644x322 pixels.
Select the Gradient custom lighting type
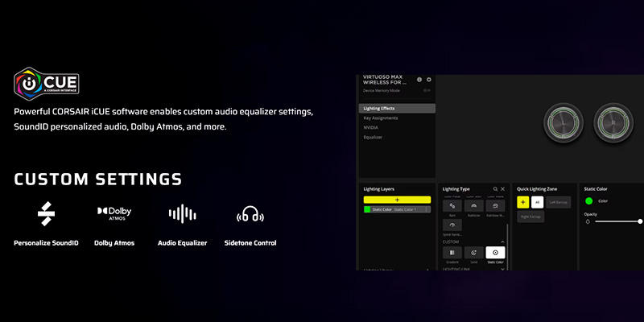point(452,253)
